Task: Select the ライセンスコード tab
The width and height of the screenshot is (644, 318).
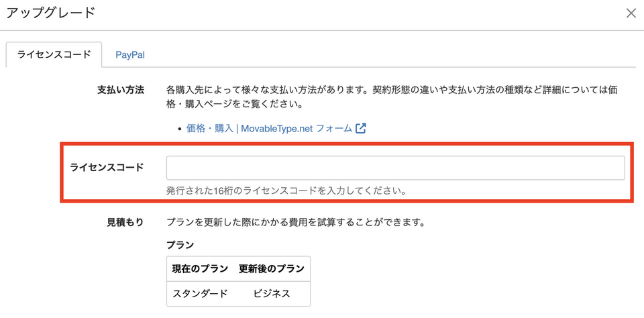Action: point(54,55)
